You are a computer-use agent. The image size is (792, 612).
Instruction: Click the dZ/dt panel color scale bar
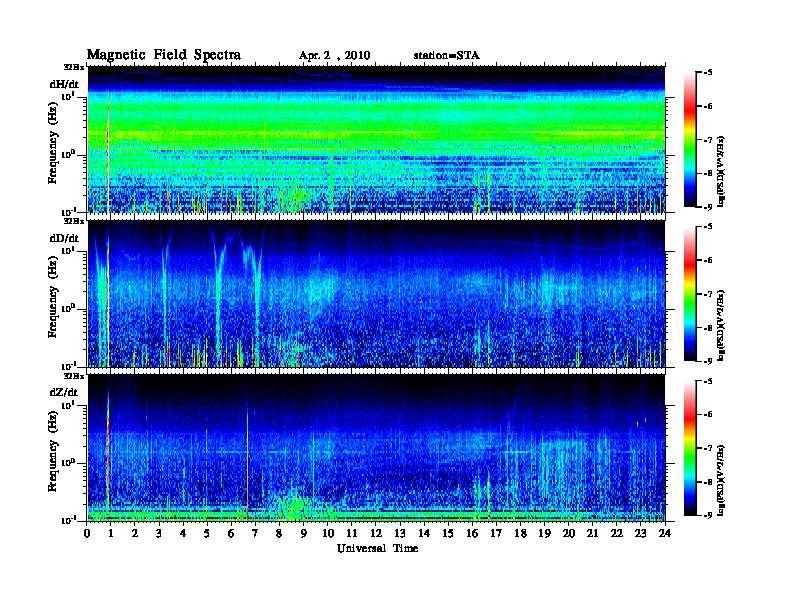[x=690, y=448]
